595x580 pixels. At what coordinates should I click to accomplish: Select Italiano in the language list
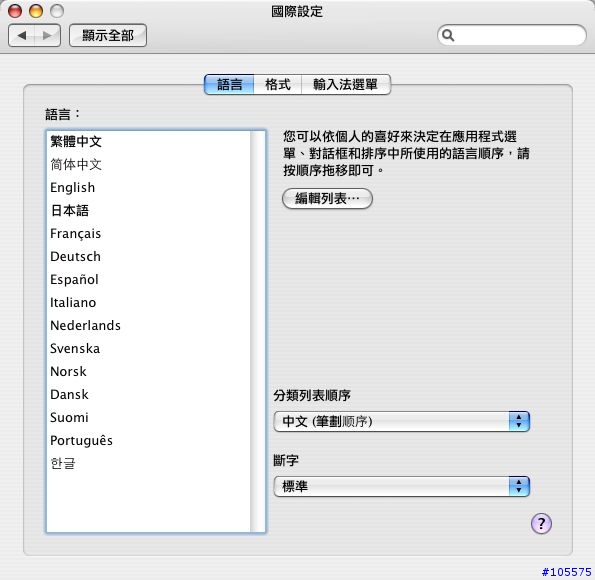click(x=148, y=303)
